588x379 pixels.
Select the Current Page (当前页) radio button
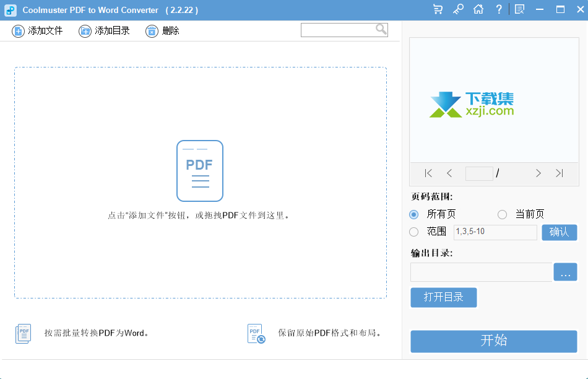point(502,214)
